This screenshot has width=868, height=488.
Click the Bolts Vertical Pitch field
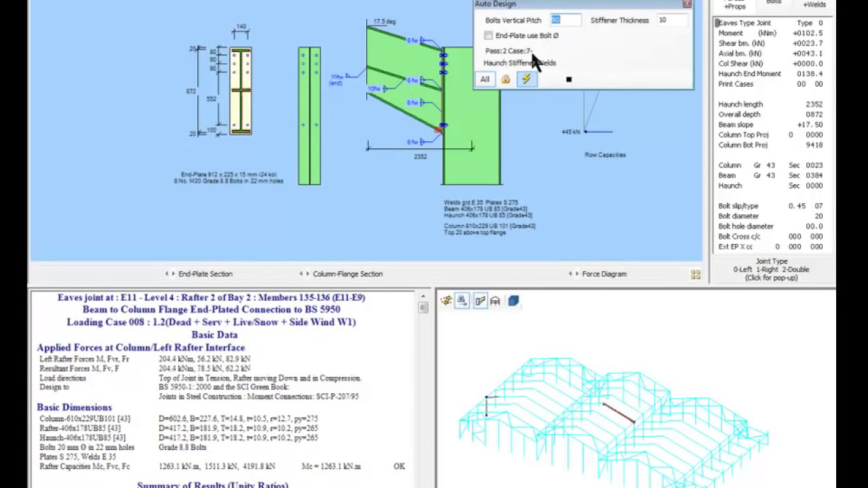coord(566,20)
